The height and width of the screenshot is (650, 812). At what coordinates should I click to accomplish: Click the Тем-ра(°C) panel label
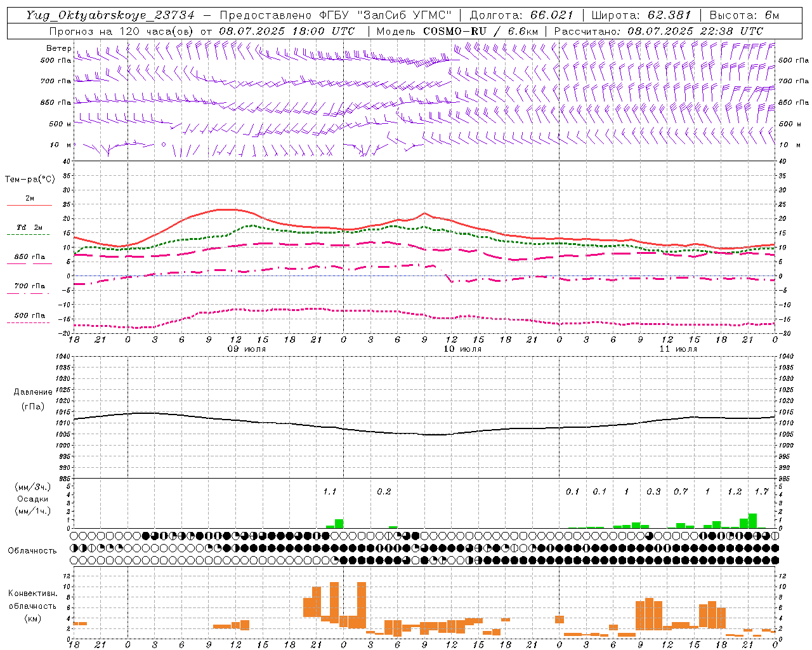click(30, 180)
